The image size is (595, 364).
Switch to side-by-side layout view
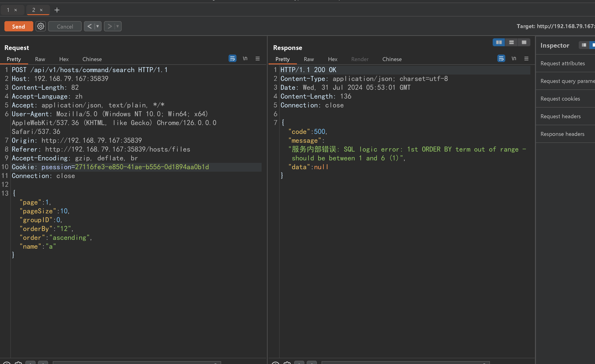(x=499, y=43)
